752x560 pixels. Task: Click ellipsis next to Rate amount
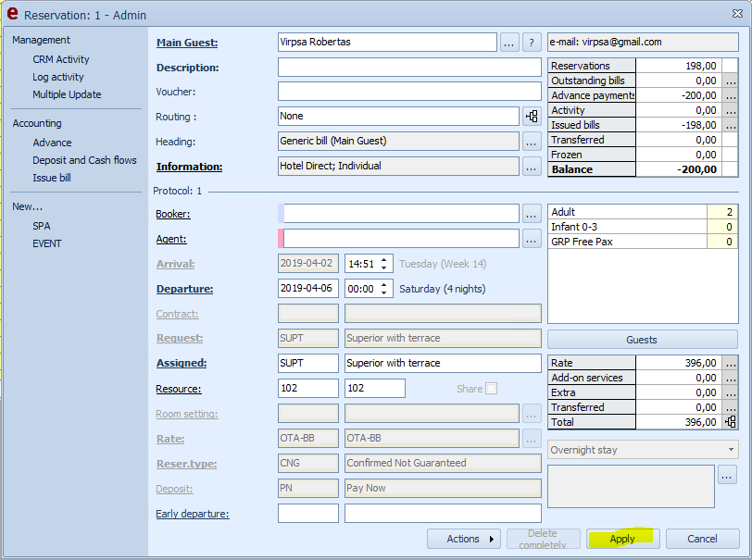(730, 364)
